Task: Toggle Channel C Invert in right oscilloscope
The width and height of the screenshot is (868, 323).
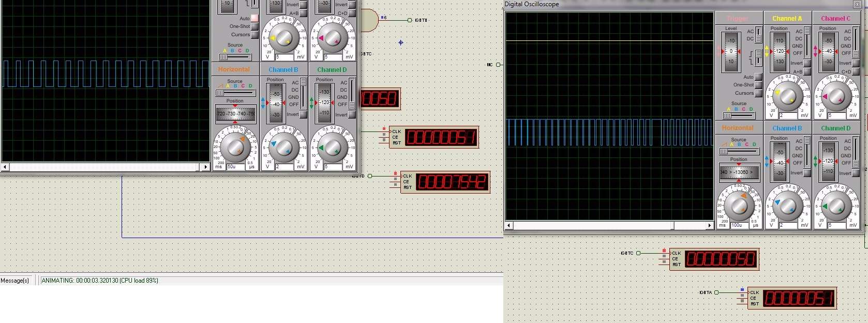Action: coord(856,63)
